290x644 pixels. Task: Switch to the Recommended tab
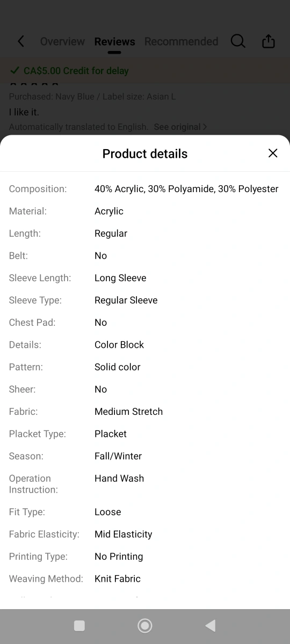(x=182, y=41)
